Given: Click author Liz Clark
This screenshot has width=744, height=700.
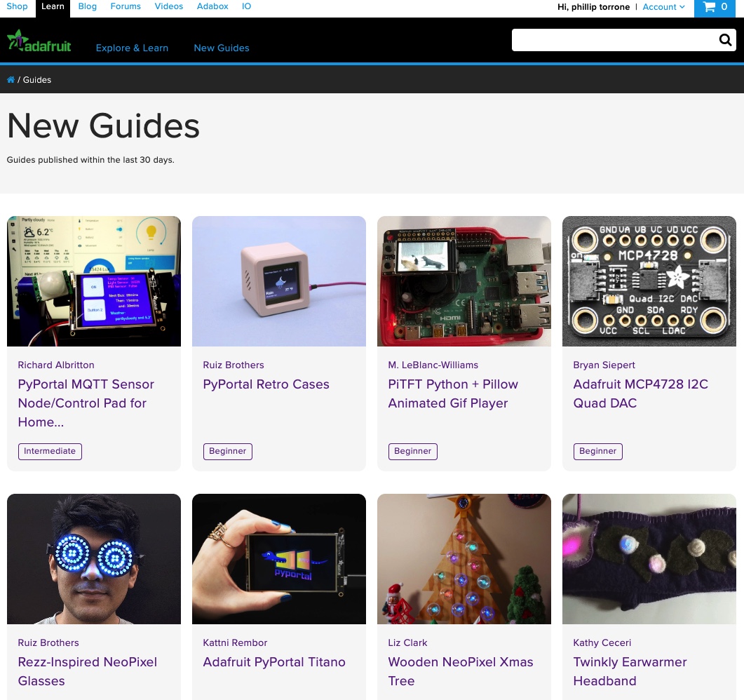Looking at the screenshot, I should 407,642.
